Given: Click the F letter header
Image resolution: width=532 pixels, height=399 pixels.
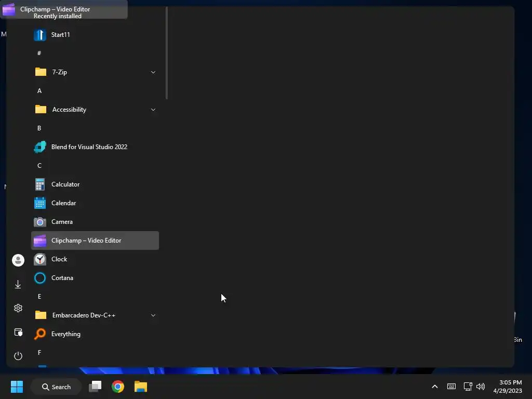Looking at the screenshot, I should [39, 353].
